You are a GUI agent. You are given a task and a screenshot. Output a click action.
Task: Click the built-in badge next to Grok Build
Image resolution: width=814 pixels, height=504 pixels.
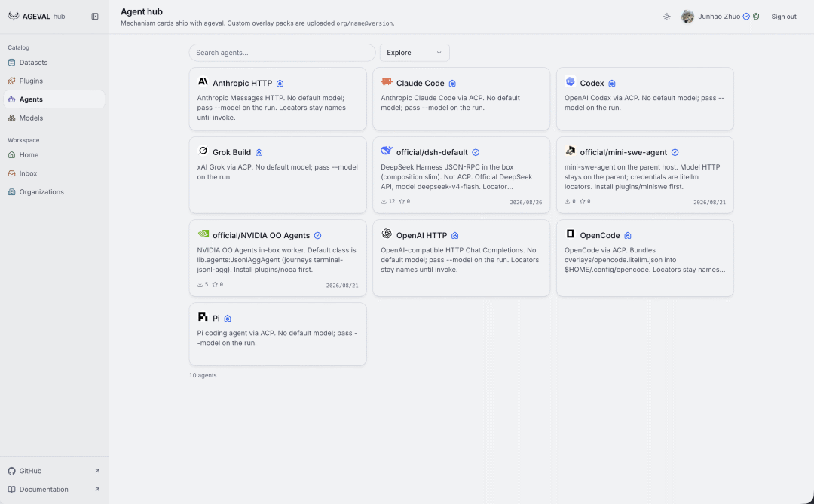[259, 153]
